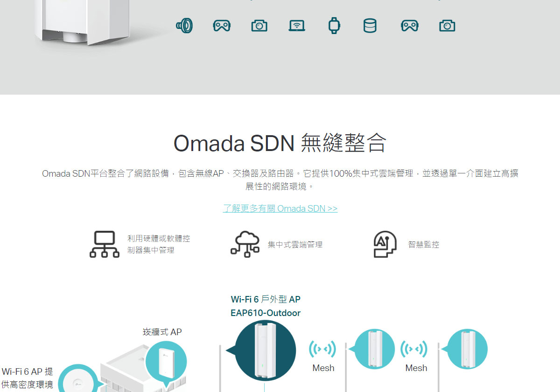
Task: Select the laptop with Wi-Fi icon
Action: coord(297,25)
